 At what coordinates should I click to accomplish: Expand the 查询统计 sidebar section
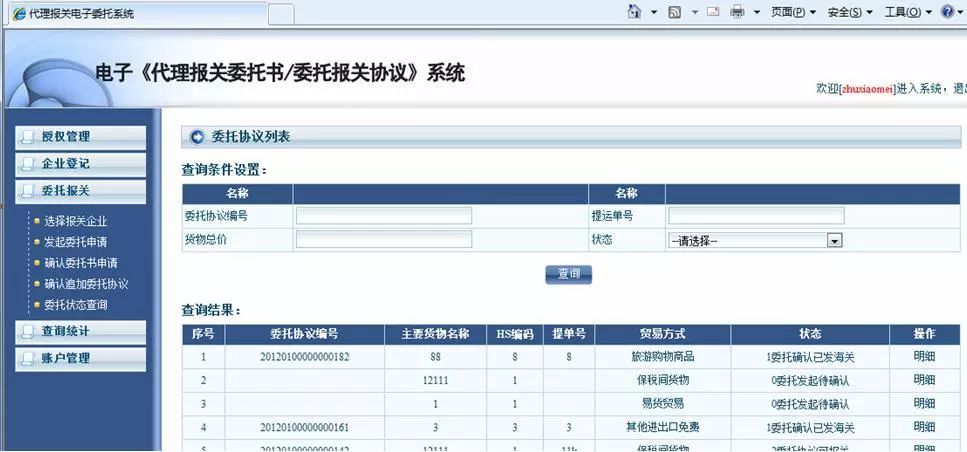(x=66, y=331)
